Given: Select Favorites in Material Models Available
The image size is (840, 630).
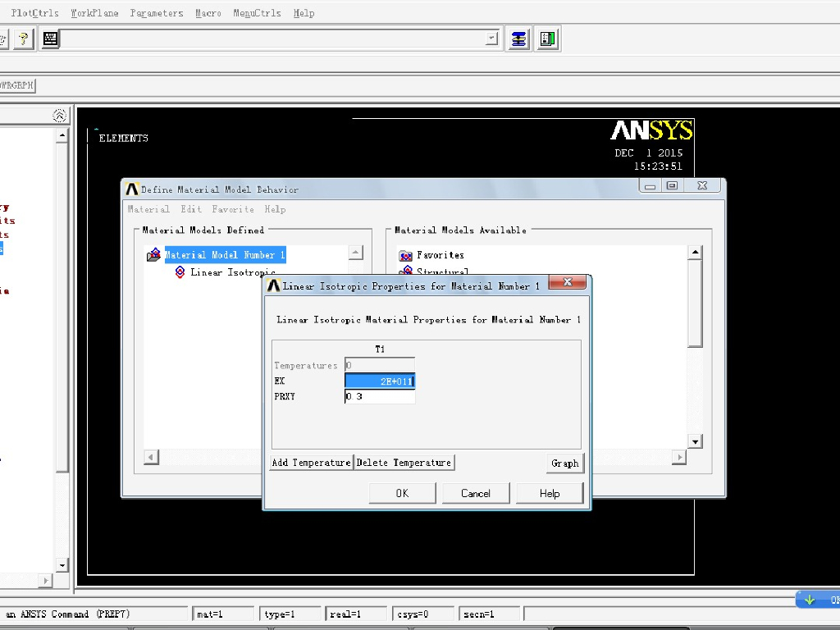Looking at the screenshot, I should tap(441, 255).
